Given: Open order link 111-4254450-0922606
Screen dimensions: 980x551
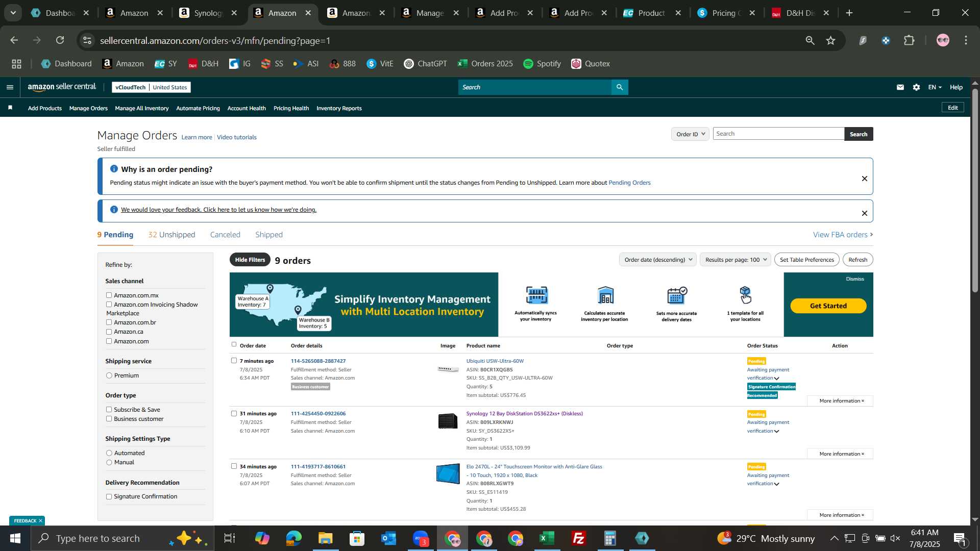Looking at the screenshot, I should pos(318,414).
